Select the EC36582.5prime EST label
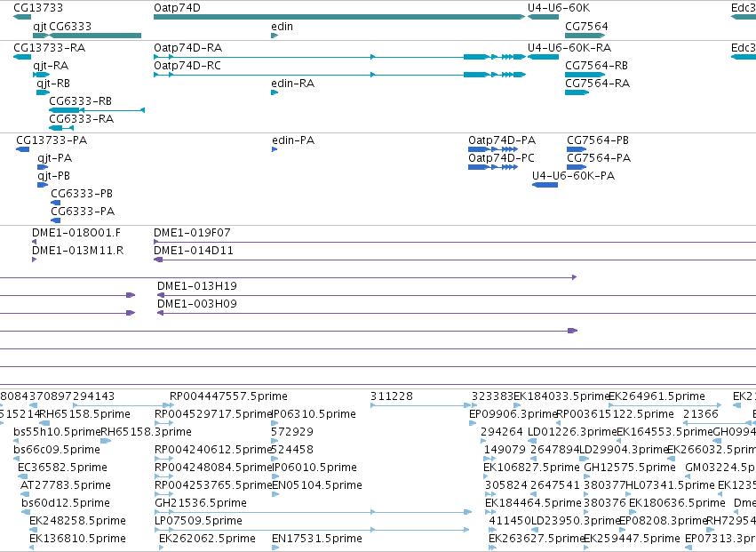Screen dimensions: 756x552 (x=62, y=468)
